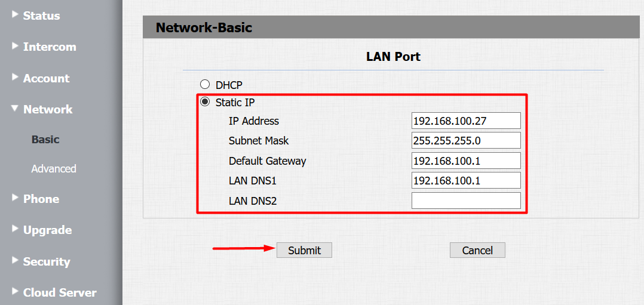Image resolution: width=644 pixels, height=305 pixels.
Task: Click the empty LAN DNS2 field
Action: 466,201
